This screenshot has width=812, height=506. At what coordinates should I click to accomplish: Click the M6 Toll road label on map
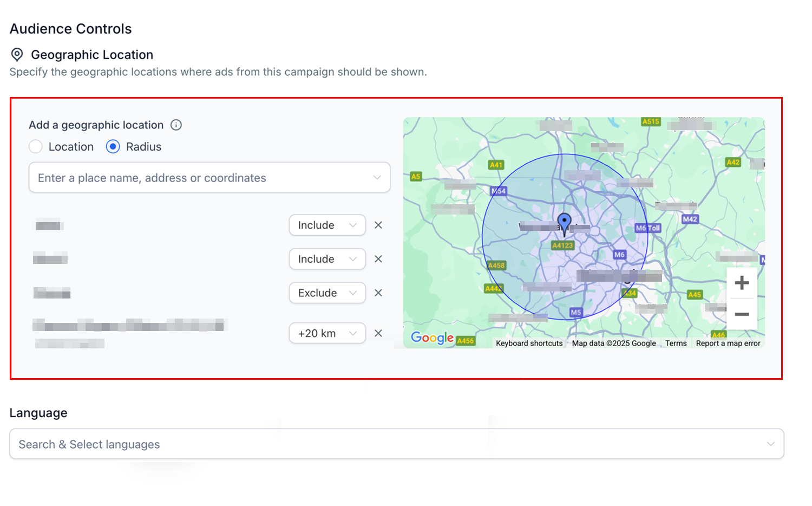click(648, 228)
